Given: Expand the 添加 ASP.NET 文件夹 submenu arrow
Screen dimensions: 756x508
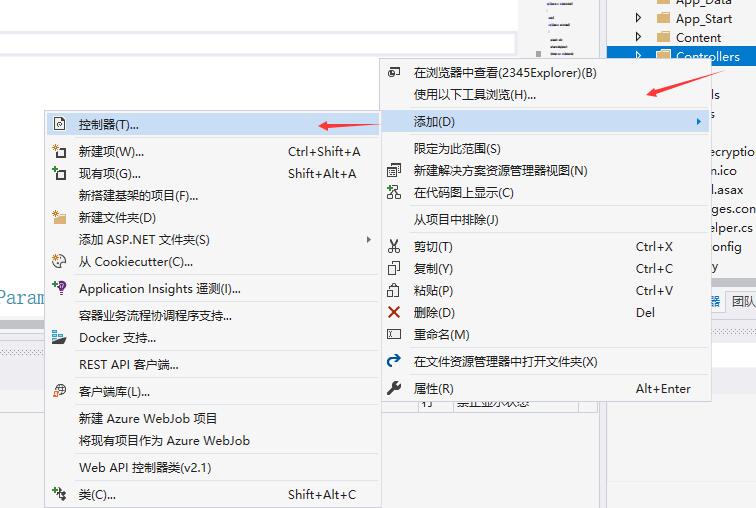Looking at the screenshot, I should [368, 240].
